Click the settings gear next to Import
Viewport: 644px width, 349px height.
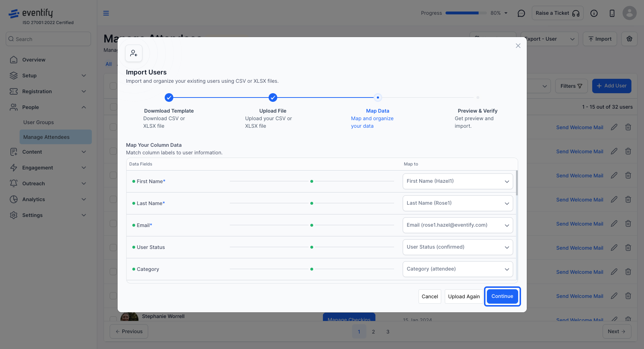tap(629, 39)
